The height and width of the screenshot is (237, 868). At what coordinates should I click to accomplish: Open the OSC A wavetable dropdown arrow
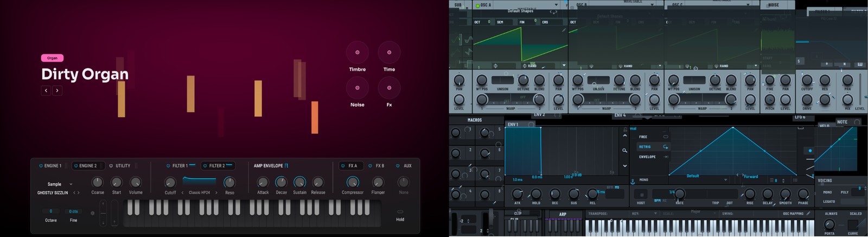(x=556, y=5)
